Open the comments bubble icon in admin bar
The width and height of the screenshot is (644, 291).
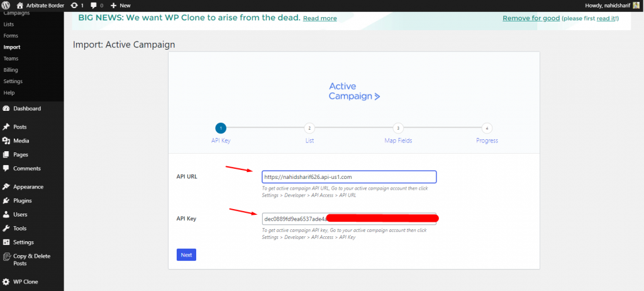point(94,5)
